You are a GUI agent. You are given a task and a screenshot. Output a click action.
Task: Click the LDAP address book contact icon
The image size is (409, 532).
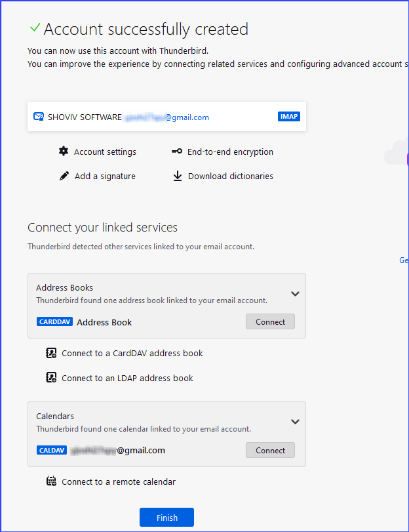click(x=51, y=377)
